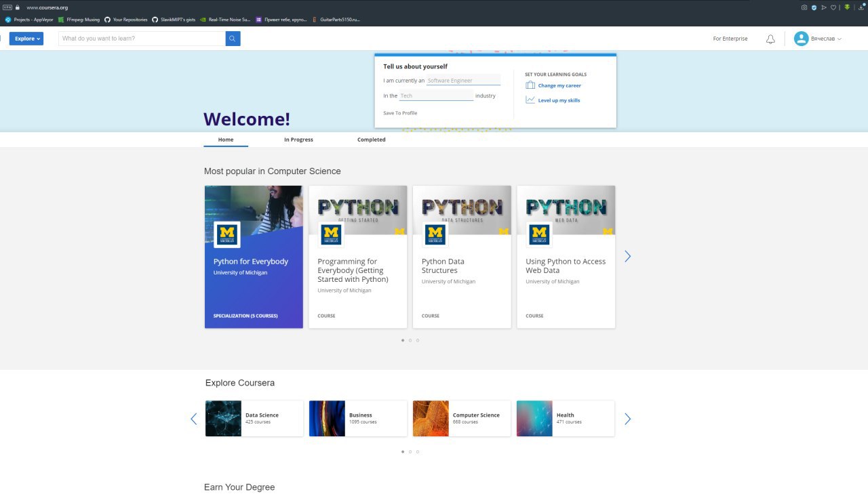Switch to the In Progress tab
Viewport: 868px width, 498px height.
298,140
